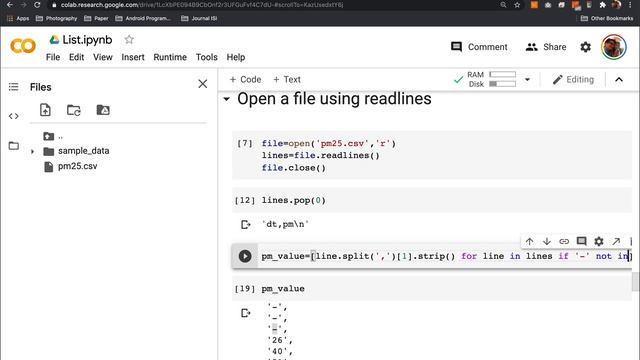
Task: Open the user account avatar
Action: point(613,47)
